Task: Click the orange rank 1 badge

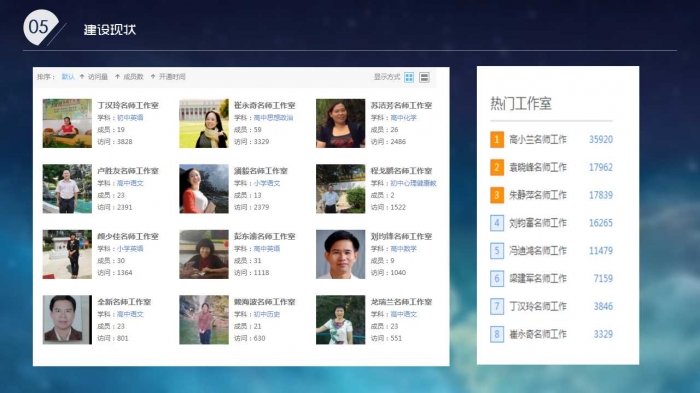Action: coord(497,139)
